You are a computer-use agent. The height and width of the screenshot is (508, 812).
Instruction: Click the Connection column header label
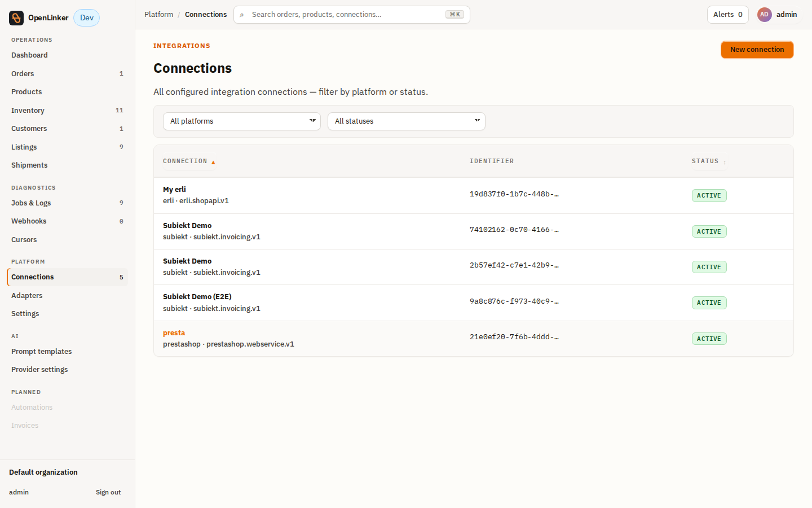185,161
